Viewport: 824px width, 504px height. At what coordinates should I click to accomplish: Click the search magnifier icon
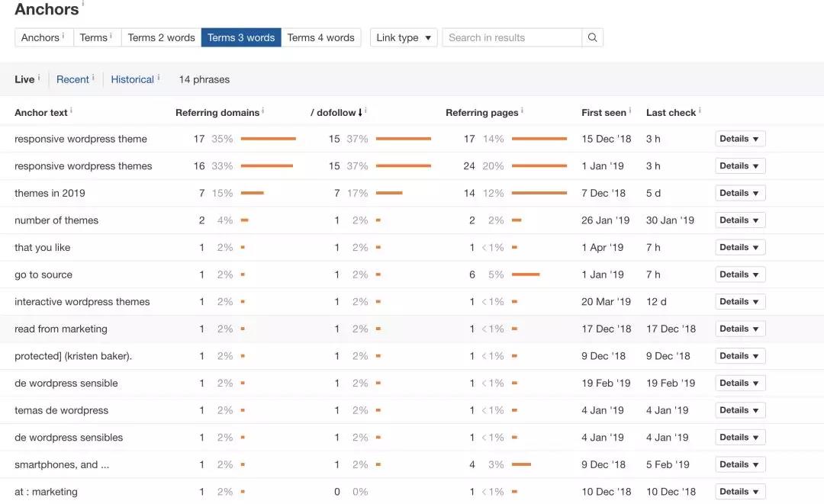coord(592,37)
